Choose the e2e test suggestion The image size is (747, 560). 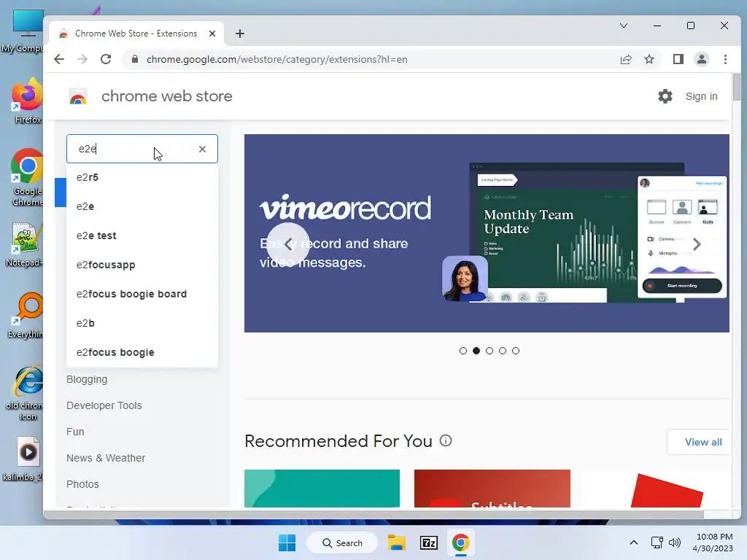point(142,236)
